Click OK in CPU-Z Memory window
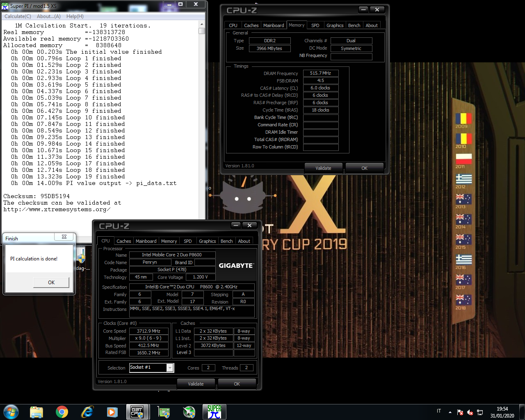The height and width of the screenshot is (420, 525). click(x=364, y=168)
